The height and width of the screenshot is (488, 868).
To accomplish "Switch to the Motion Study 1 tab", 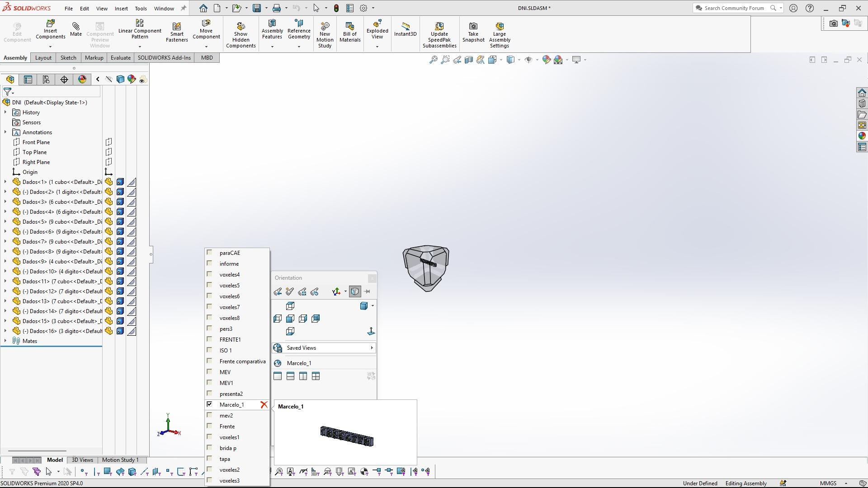I will tap(120, 460).
